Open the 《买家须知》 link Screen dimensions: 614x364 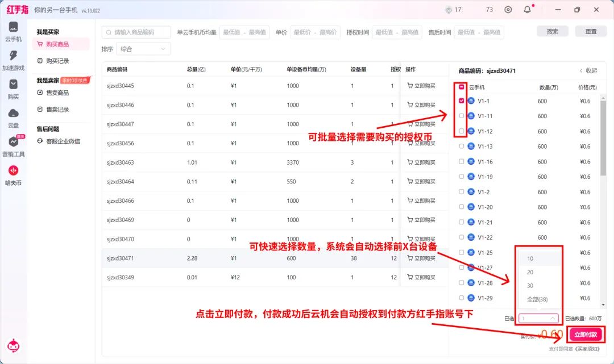[x=586, y=349]
